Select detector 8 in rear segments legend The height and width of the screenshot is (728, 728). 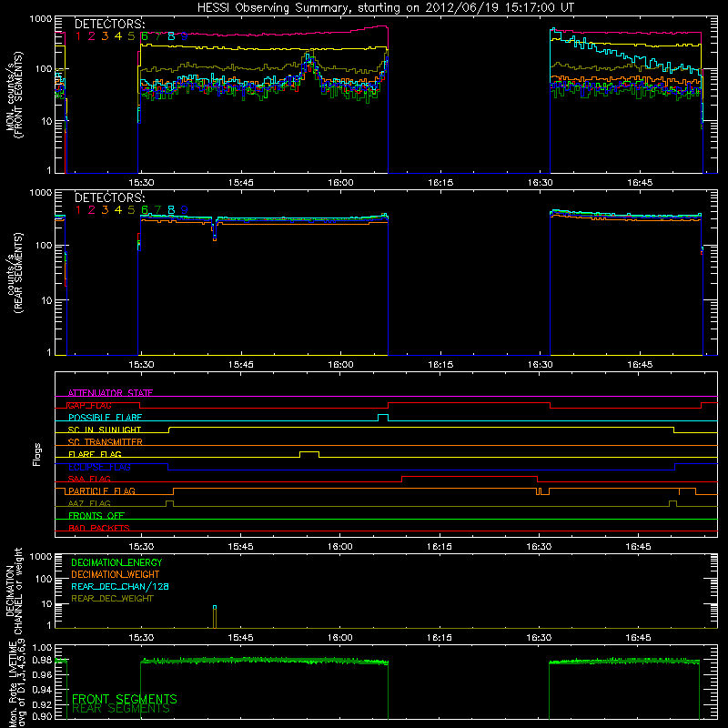[171, 210]
